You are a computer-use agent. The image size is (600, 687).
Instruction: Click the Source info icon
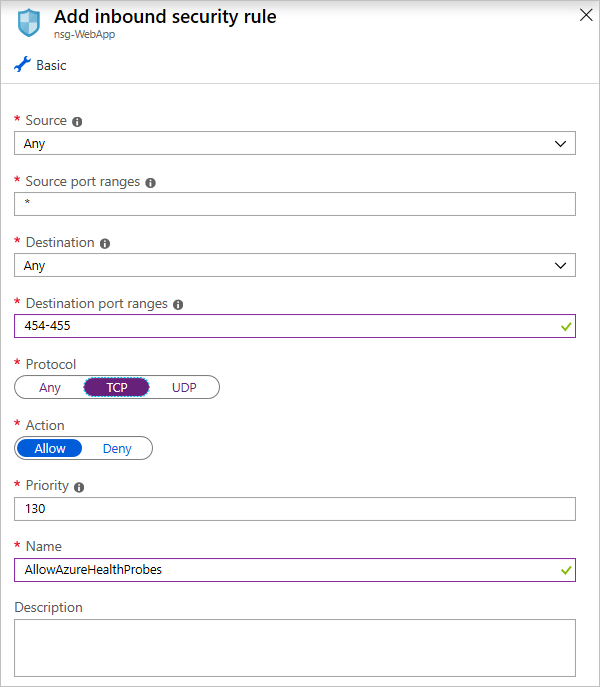(77, 121)
